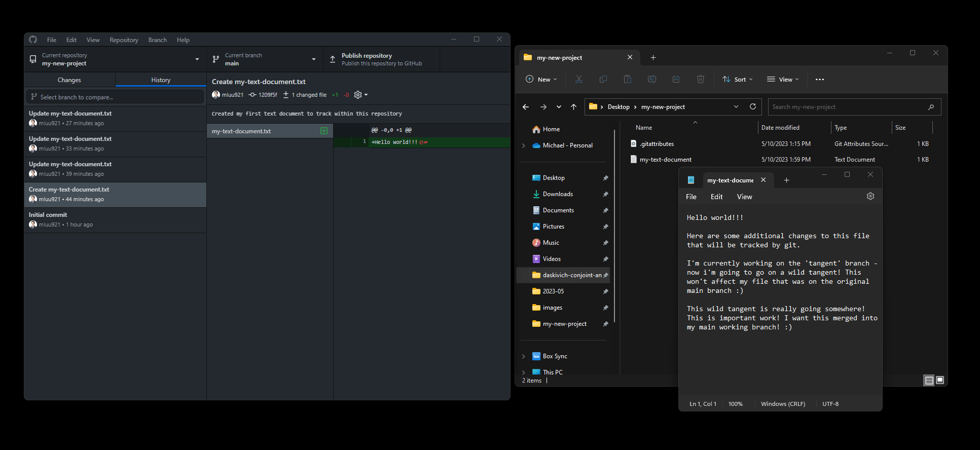Switch to details view toggle in status bar
This screenshot has width=980, height=450.
tap(929, 380)
